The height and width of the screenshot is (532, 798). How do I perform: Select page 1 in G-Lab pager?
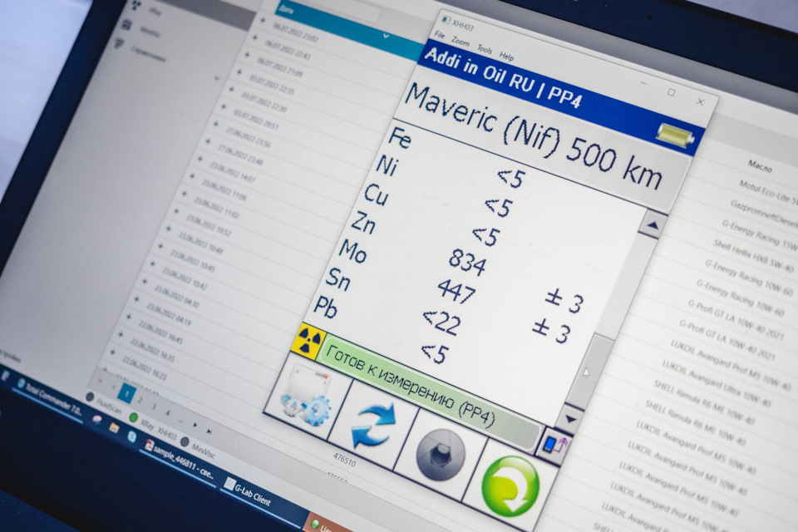click(x=126, y=393)
